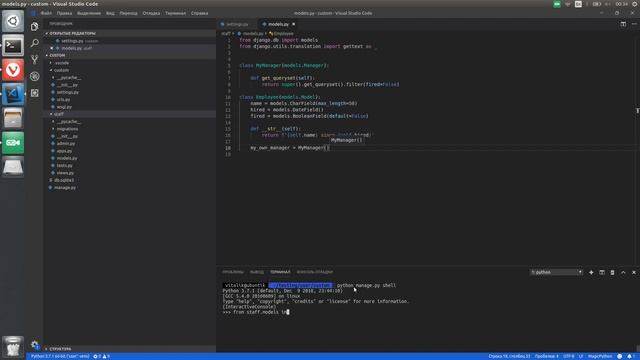Viewport: 640px width, 360px height.
Task: Click the indentation spaces status bar entry
Action: pyautogui.click(x=547, y=356)
